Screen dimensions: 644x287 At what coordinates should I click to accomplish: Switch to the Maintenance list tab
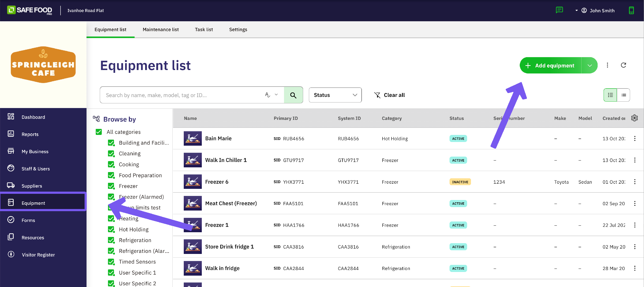tap(161, 29)
